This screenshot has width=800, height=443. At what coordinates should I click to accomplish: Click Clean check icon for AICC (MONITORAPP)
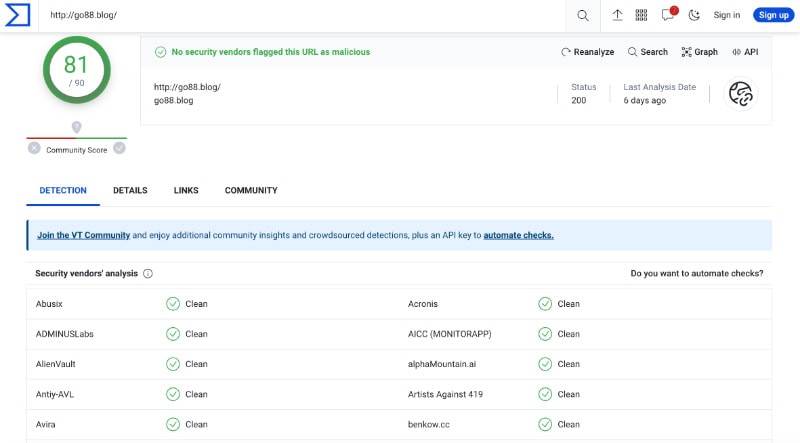[x=545, y=334]
